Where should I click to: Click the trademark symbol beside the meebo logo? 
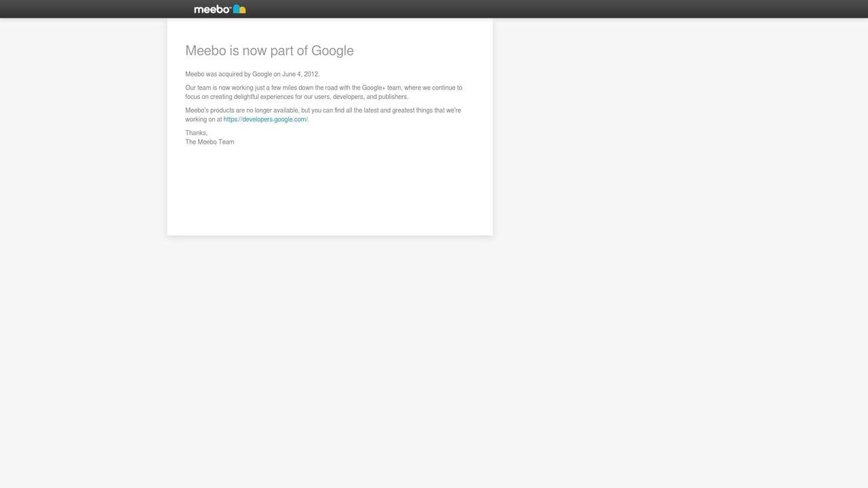pyautogui.click(x=231, y=8)
